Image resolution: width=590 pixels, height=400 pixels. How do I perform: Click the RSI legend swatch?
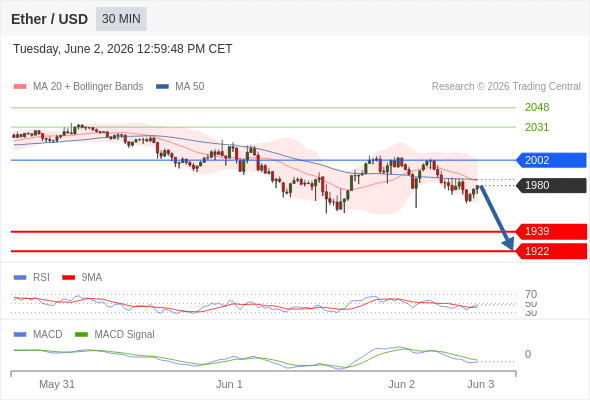20,278
